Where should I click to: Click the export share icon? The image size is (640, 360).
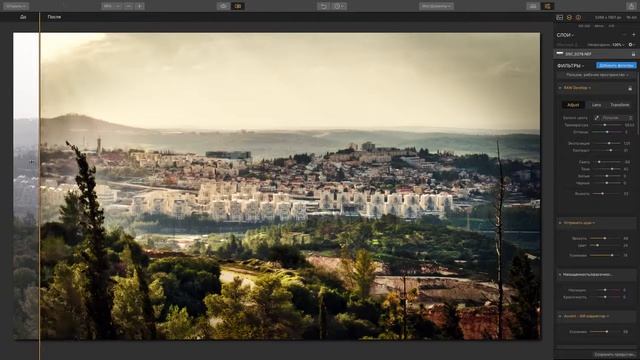(631, 6)
